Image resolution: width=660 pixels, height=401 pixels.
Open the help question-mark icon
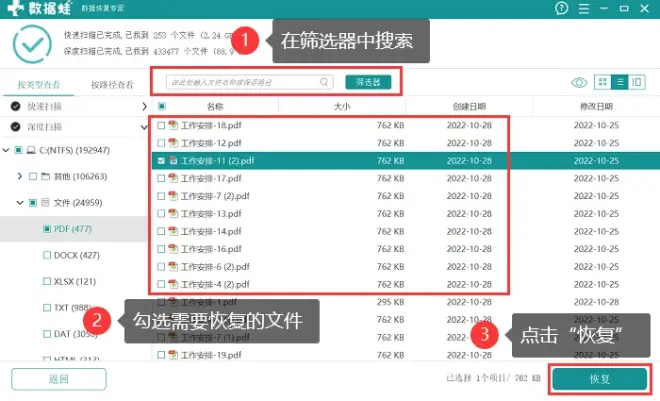[x=561, y=8]
